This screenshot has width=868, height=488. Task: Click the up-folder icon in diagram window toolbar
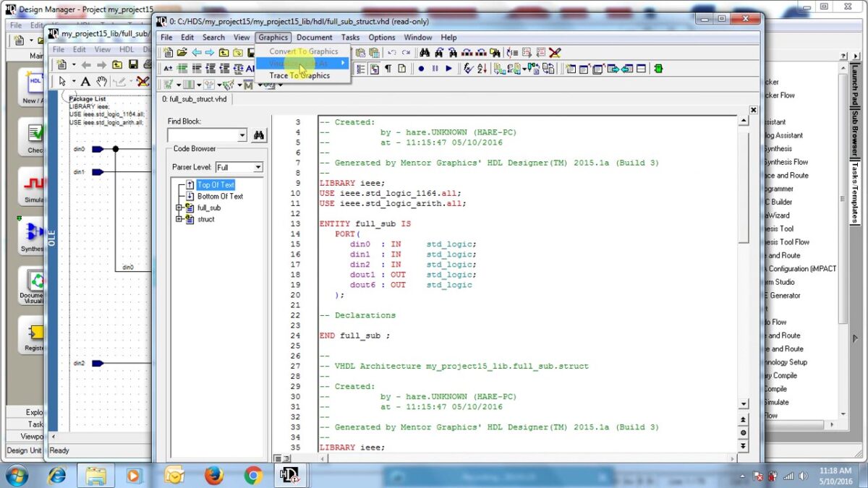point(117,65)
